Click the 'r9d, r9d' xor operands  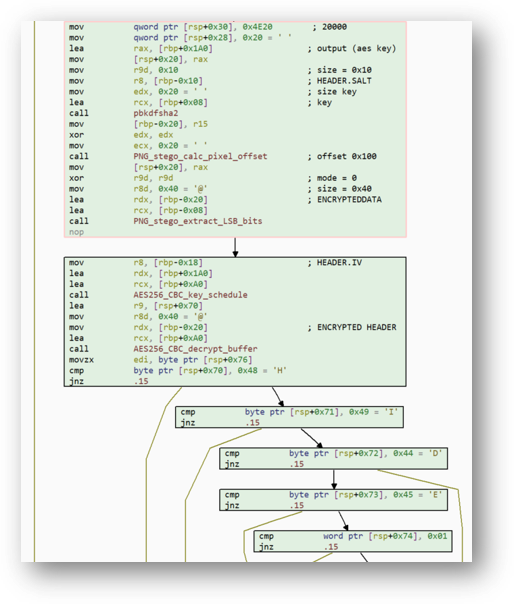(x=153, y=178)
